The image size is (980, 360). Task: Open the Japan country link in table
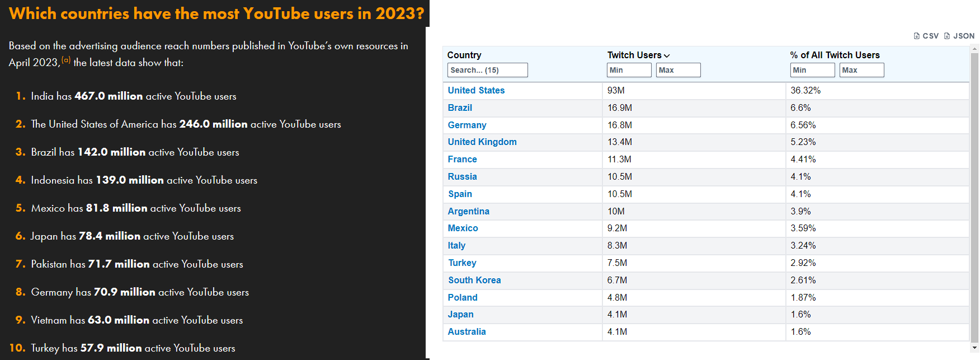[461, 315]
